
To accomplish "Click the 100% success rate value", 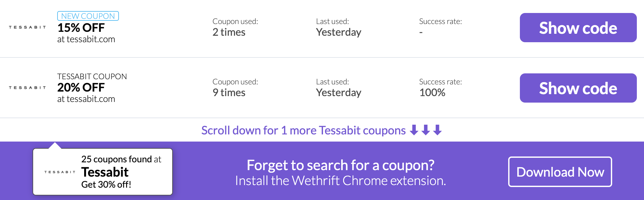I will tap(432, 93).
